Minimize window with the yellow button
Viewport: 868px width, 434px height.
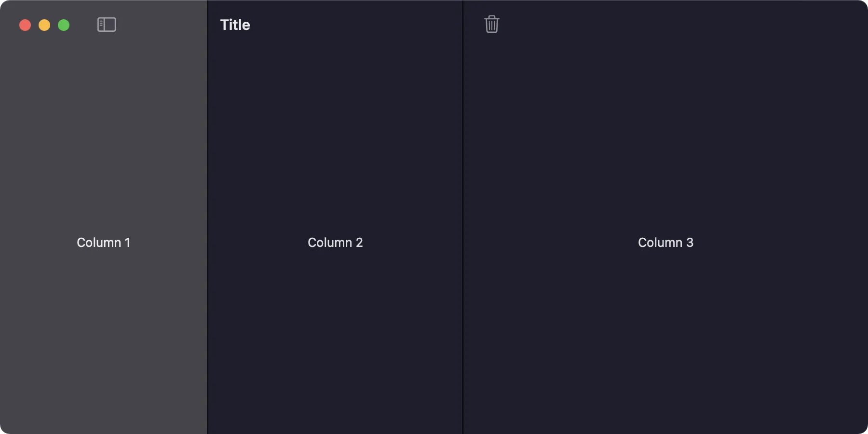point(44,25)
